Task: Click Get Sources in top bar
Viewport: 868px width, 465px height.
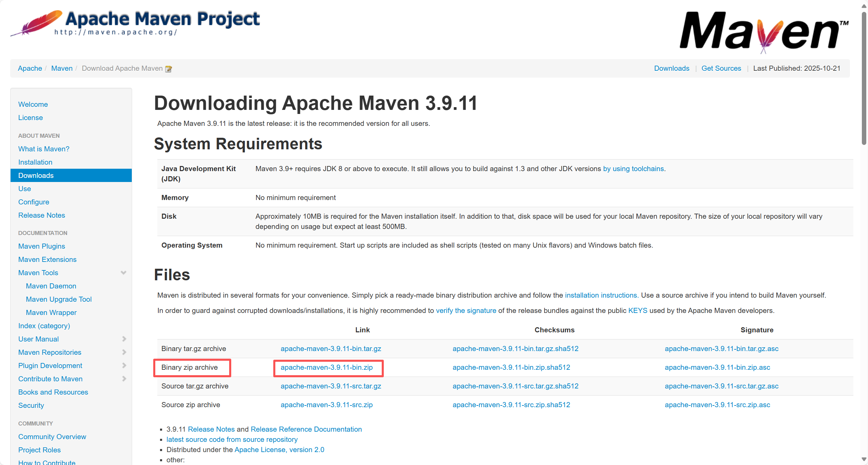Action: (721, 68)
